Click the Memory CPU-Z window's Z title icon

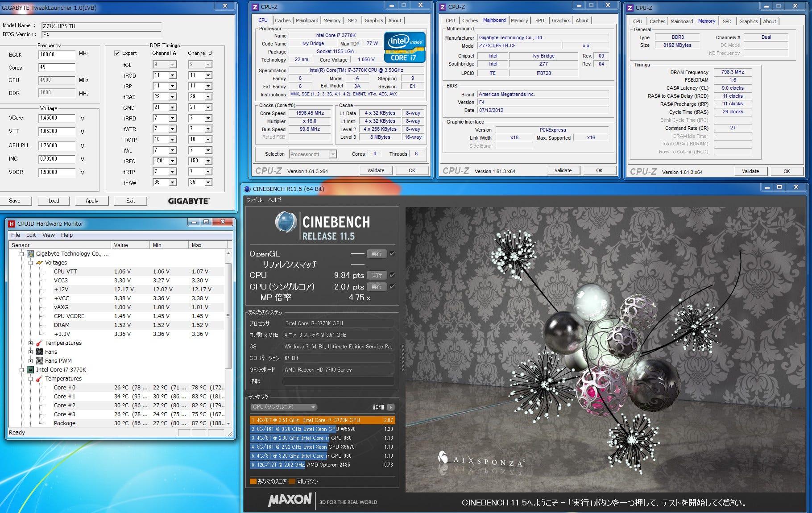pos(630,8)
